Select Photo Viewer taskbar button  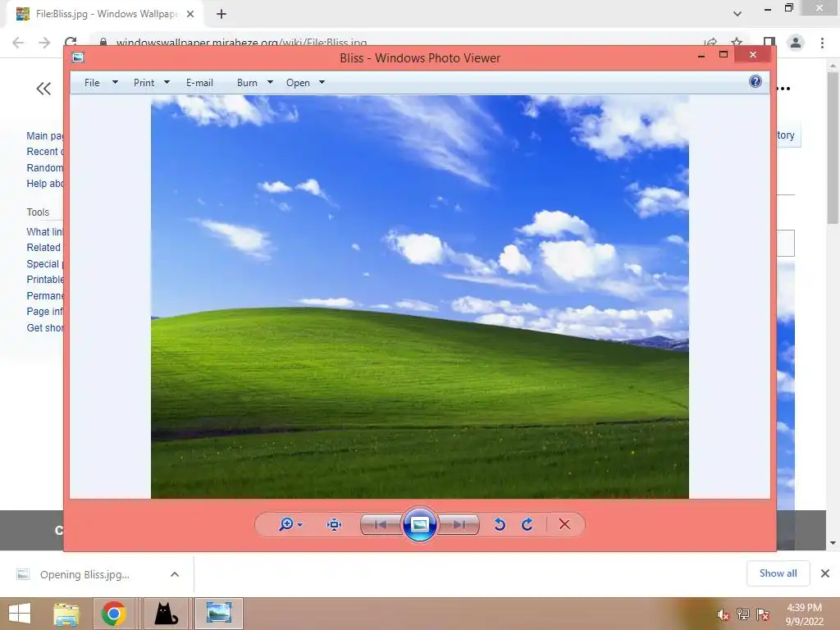point(218,614)
